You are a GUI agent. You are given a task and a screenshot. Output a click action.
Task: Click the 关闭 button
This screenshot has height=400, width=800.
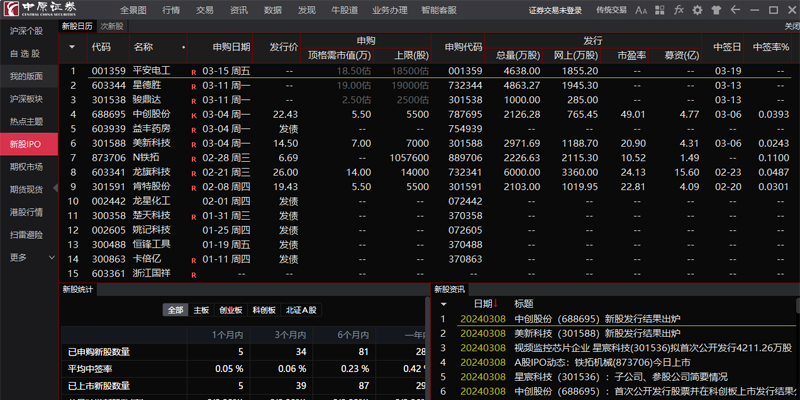pyautogui.click(x=792, y=26)
